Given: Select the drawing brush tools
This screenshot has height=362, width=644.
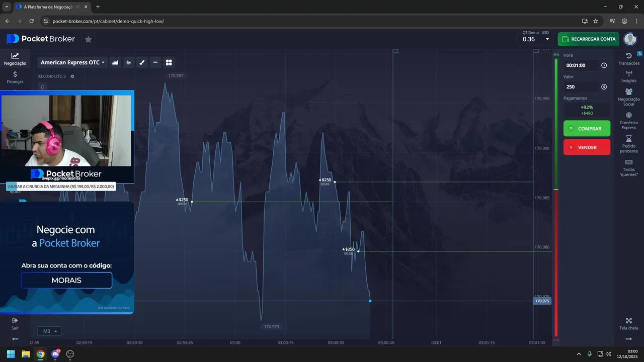Looking at the screenshot, I should coord(142,62).
